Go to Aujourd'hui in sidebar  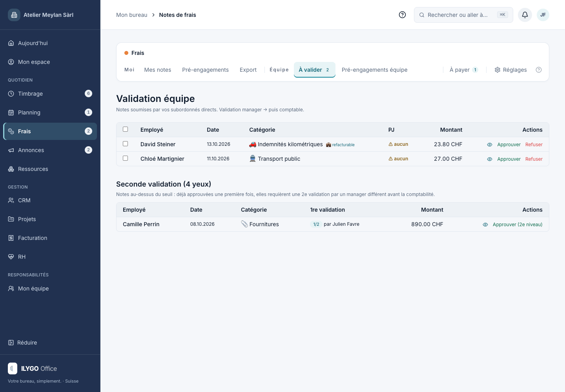click(50, 43)
